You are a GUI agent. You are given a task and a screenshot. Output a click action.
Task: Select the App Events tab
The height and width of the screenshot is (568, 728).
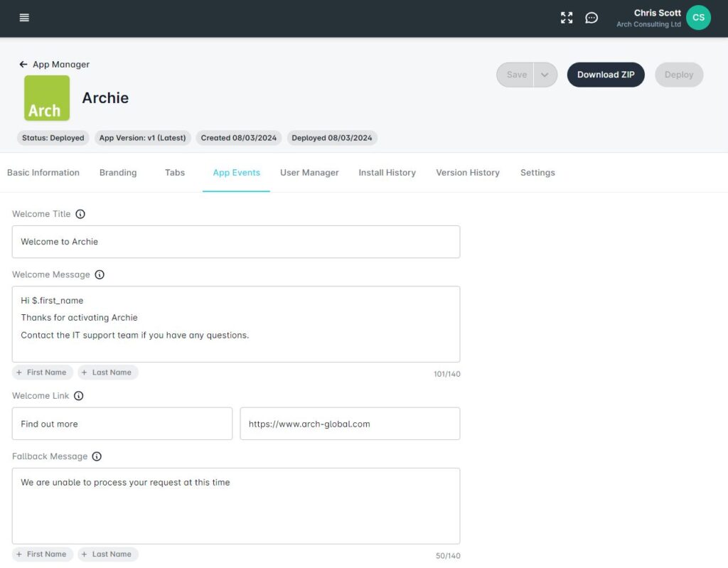(236, 173)
